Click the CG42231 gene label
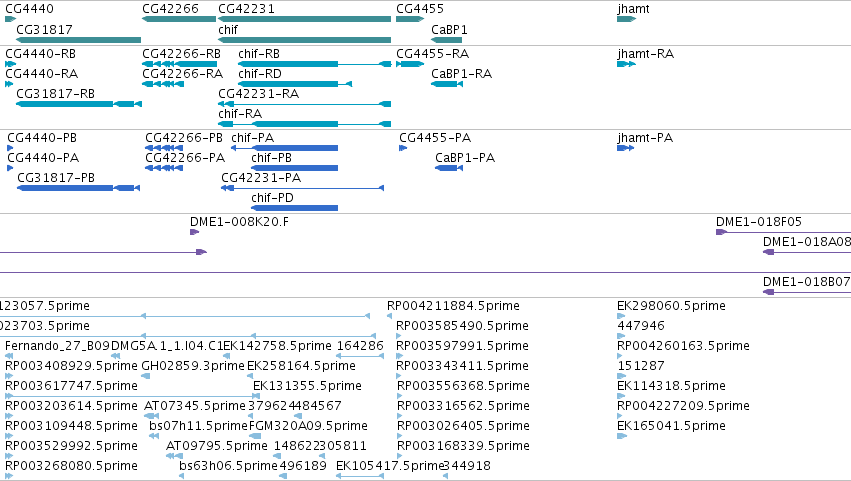This screenshot has height=481, width=851. [246, 9]
